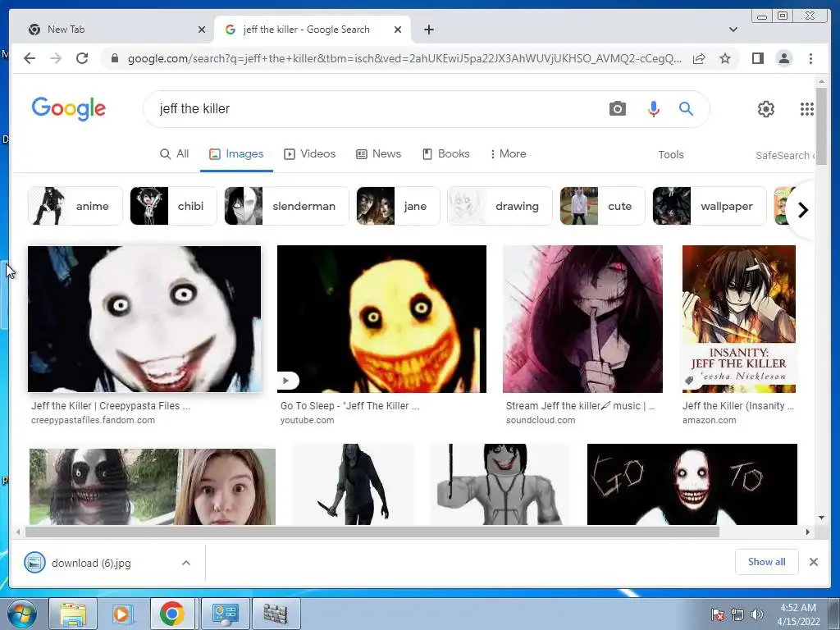Open Windows Start menu orb
The width and height of the screenshot is (840, 630).
tap(21, 614)
